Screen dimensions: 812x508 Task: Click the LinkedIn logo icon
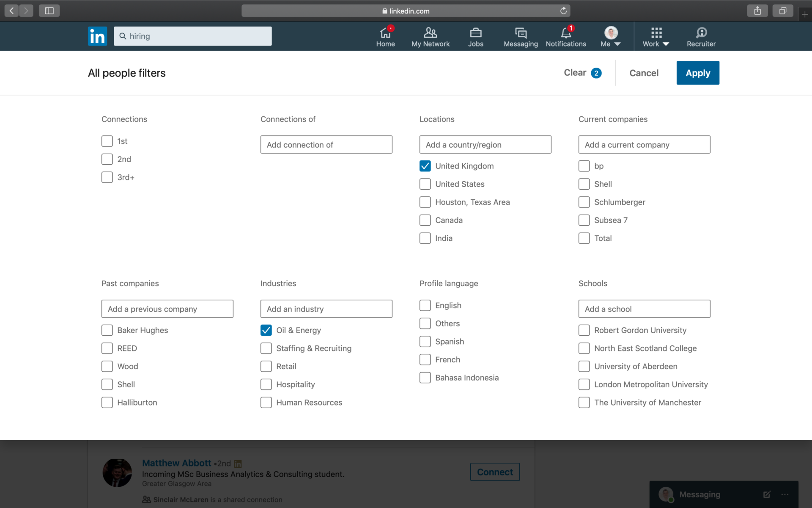(x=97, y=36)
